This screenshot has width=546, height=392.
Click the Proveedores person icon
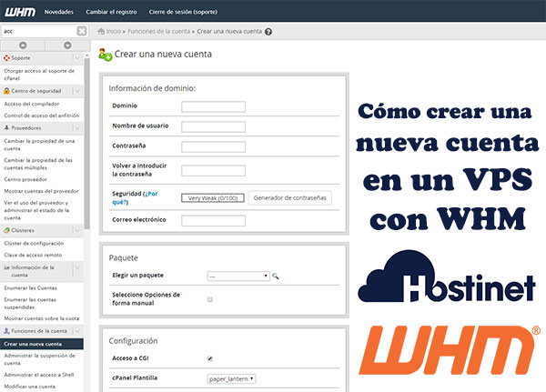point(6,127)
